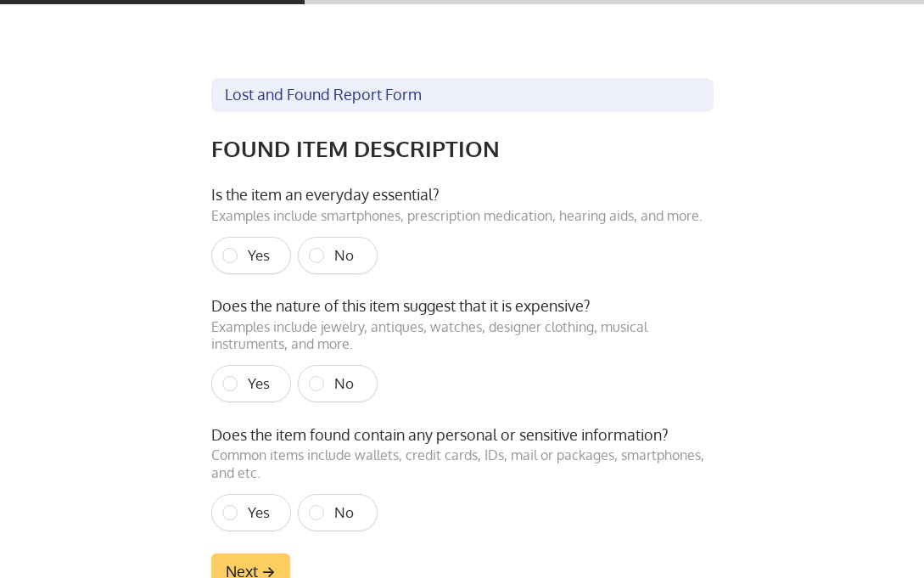Click the empty radio circle beside first Yes
The width and height of the screenshot is (924, 578).
(x=230, y=255)
